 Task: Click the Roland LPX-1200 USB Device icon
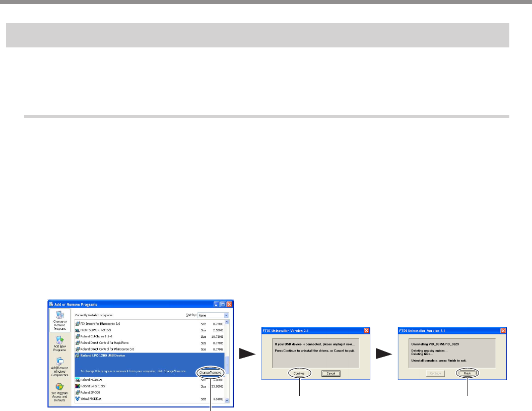78,356
